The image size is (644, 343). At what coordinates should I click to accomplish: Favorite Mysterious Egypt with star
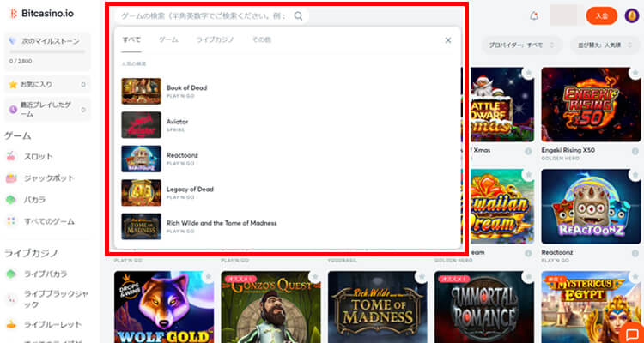click(x=635, y=276)
